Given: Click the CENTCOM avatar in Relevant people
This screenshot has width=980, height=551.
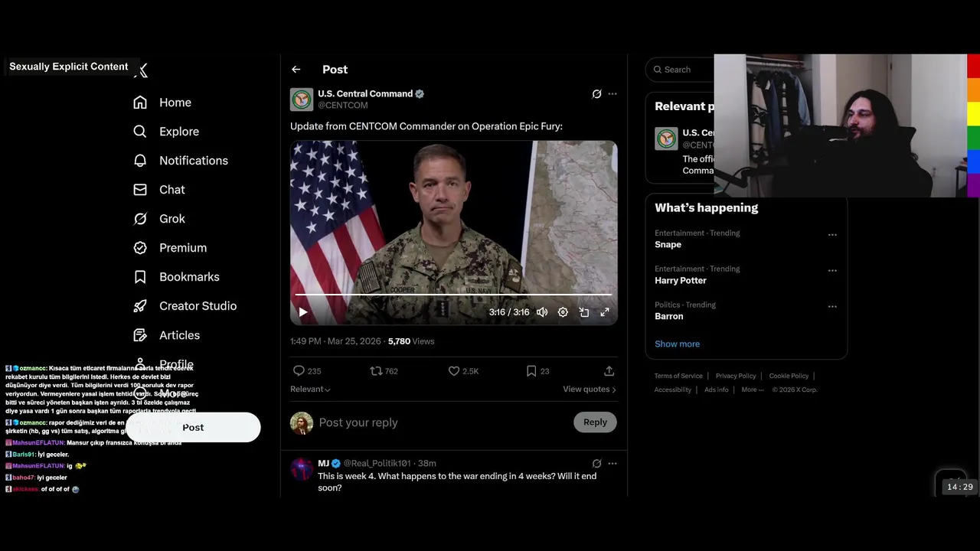Looking at the screenshot, I should coord(666,139).
